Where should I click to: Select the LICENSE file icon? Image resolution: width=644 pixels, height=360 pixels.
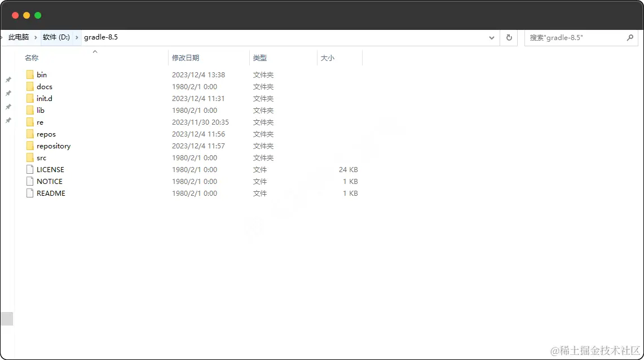(29, 169)
